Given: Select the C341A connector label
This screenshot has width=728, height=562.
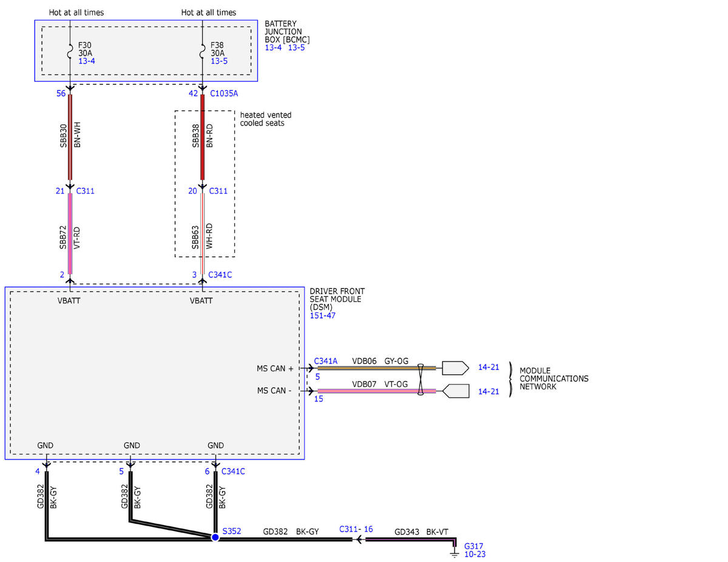Looking at the screenshot, I should click(x=326, y=361).
